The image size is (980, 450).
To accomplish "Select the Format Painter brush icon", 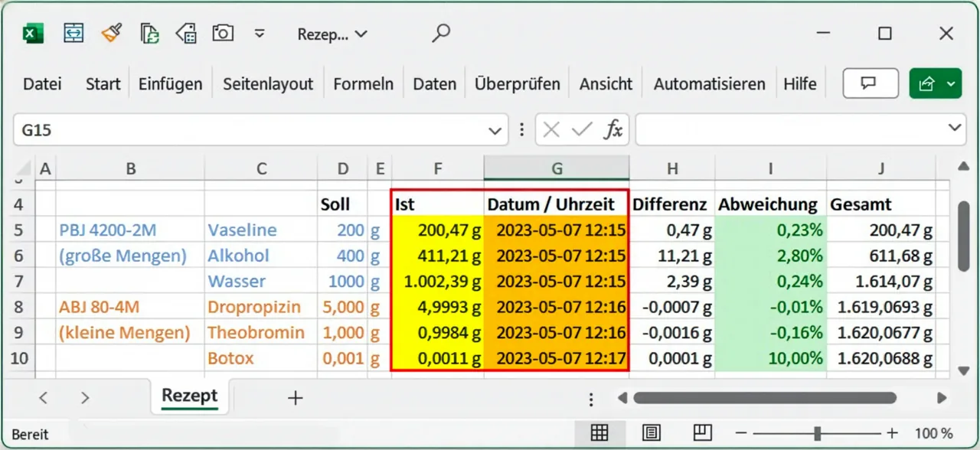I will tap(112, 33).
